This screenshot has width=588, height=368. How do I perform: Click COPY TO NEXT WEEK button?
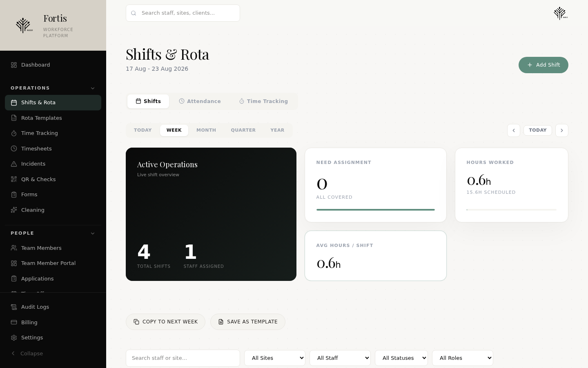[165, 322]
